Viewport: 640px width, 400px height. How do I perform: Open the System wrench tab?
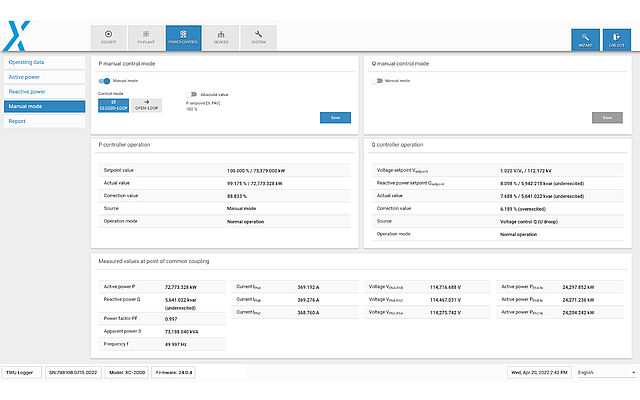pos(258,38)
